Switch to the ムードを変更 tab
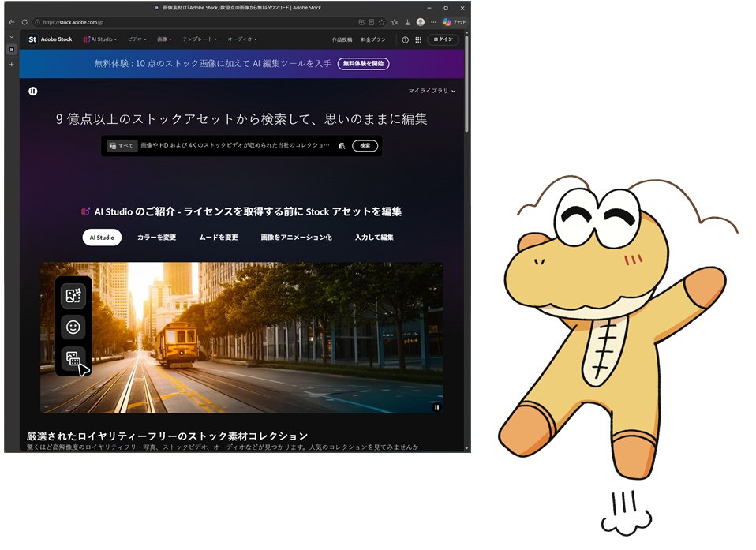 (219, 238)
